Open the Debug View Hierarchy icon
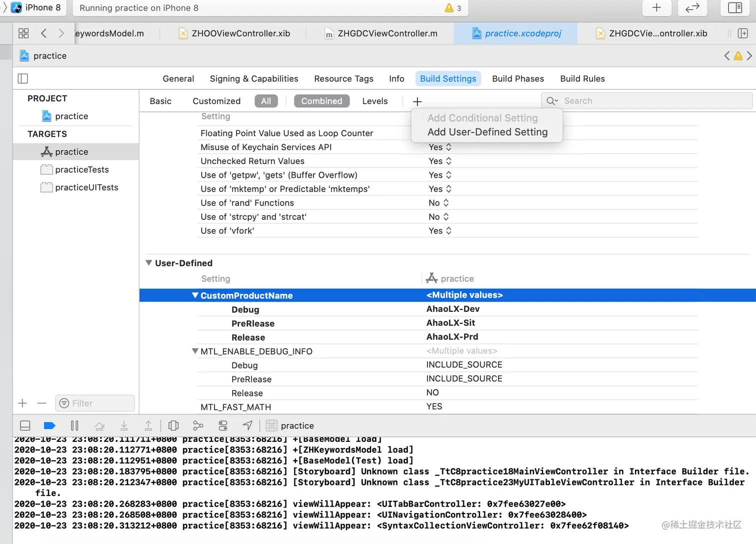 click(x=173, y=426)
